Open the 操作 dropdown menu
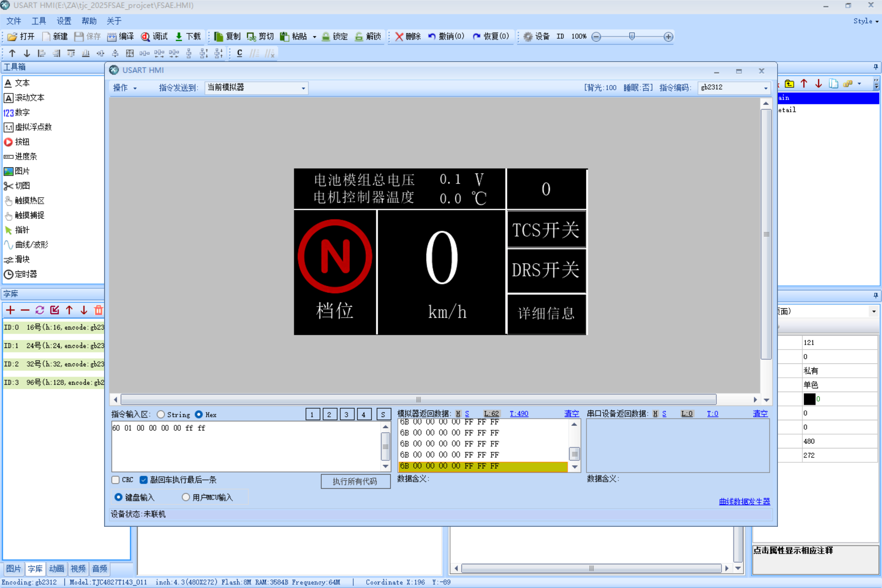The height and width of the screenshot is (588, 882). tap(124, 88)
